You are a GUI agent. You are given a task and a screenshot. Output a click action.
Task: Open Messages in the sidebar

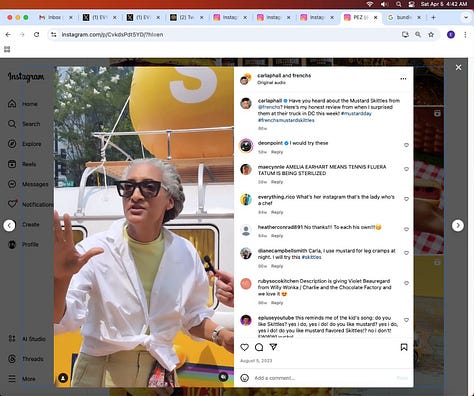pyautogui.click(x=28, y=184)
